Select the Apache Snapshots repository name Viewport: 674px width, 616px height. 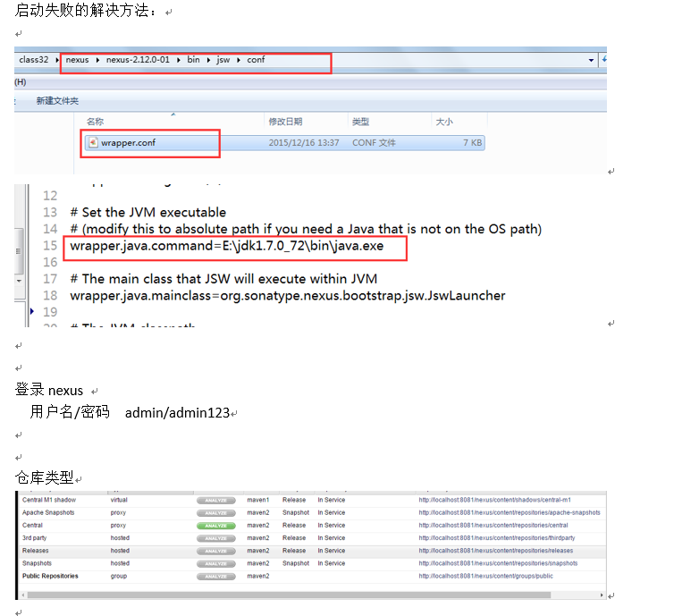[x=48, y=512]
